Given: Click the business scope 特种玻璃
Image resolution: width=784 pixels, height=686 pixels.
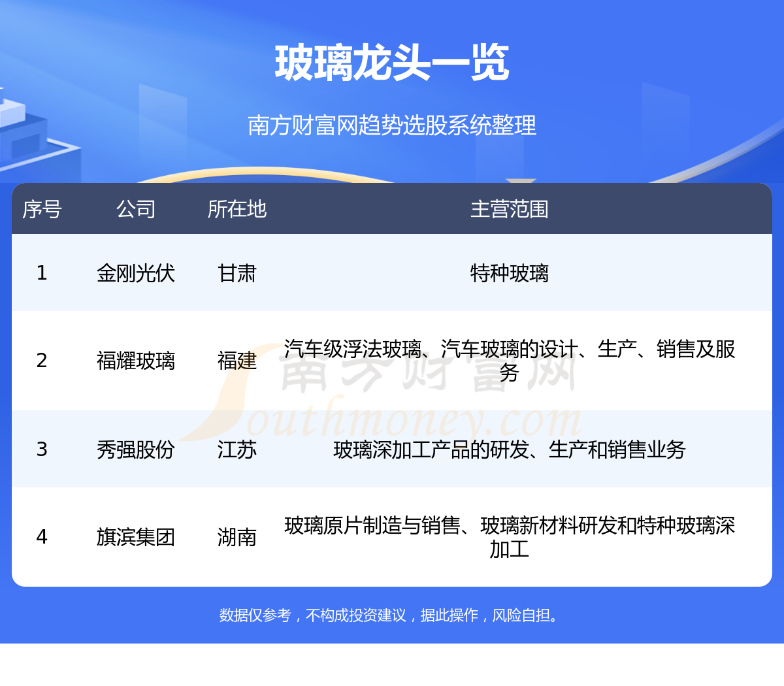Looking at the screenshot, I should tap(510, 272).
